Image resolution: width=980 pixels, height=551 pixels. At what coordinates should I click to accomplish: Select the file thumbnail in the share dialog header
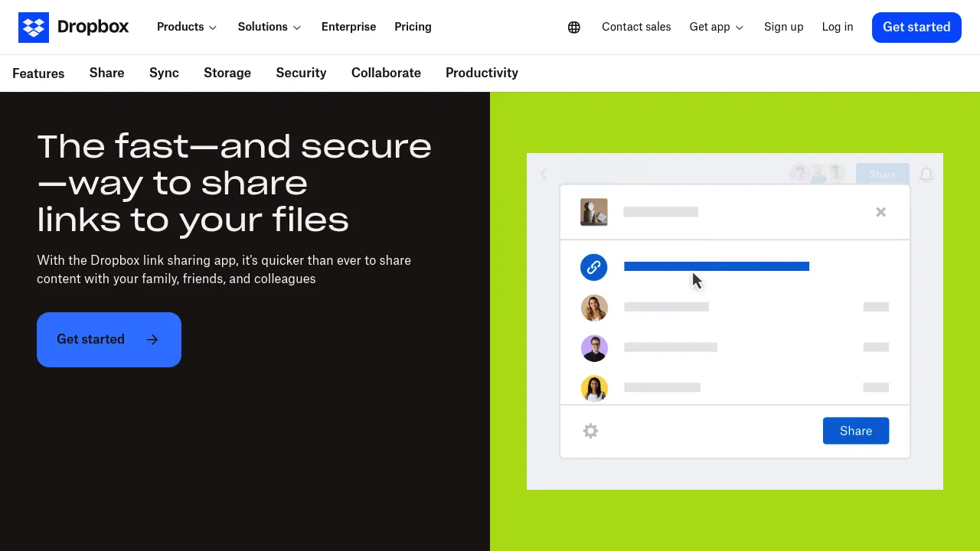pyautogui.click(x=594, y=212)
